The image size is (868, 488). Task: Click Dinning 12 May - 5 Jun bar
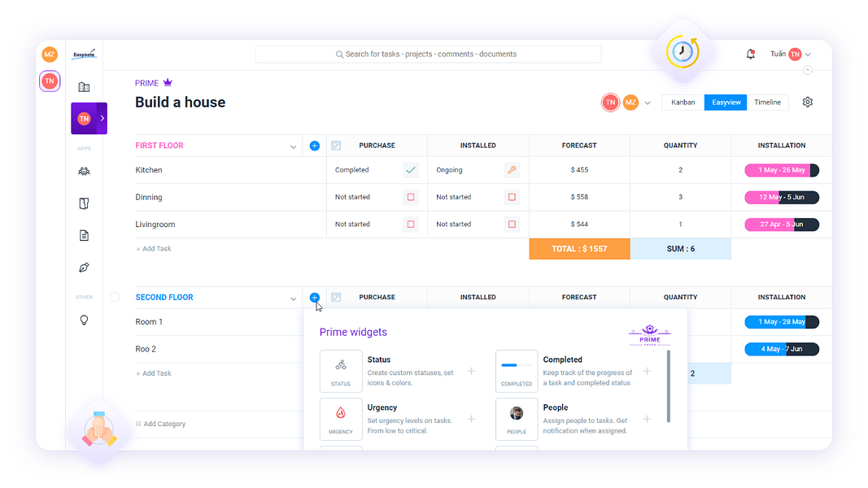pos(782,197)
